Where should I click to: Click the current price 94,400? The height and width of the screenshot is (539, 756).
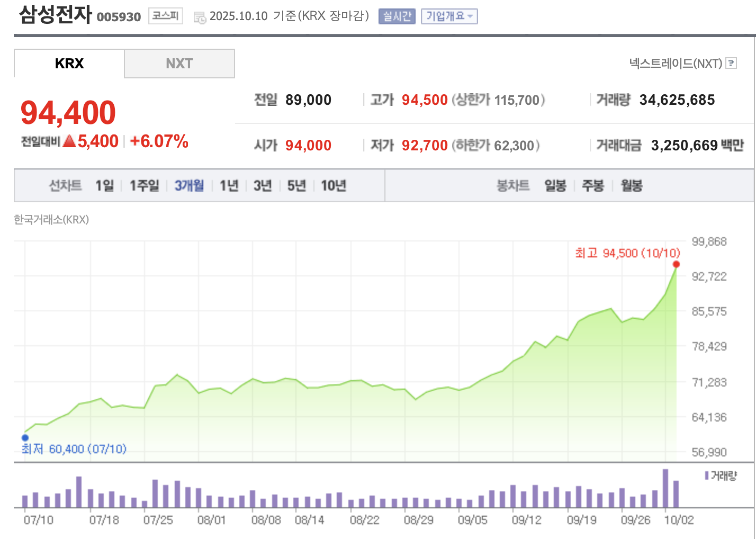(x=68, y=113)
